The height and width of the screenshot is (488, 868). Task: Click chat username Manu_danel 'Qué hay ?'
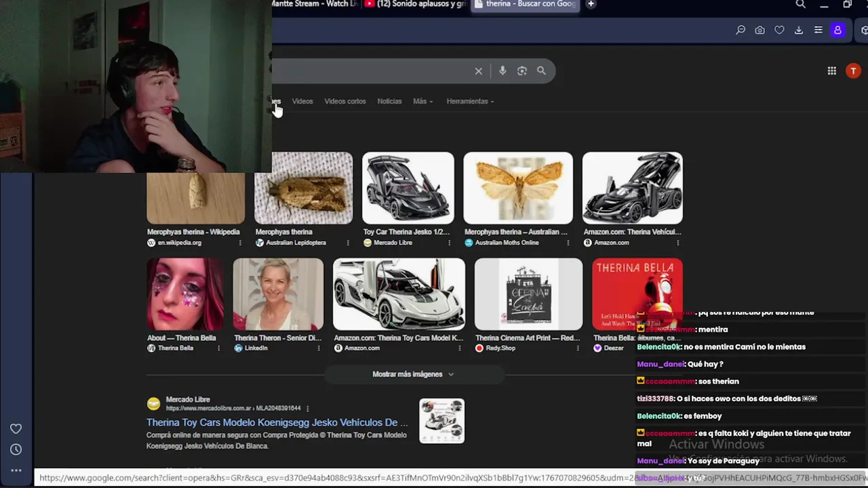pos(661,364)
